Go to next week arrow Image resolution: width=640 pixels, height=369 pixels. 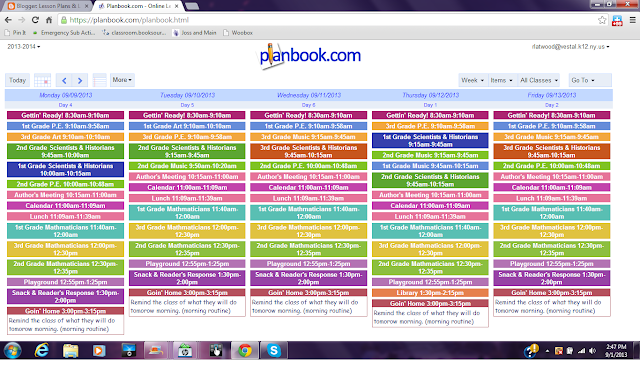(80, 80)
